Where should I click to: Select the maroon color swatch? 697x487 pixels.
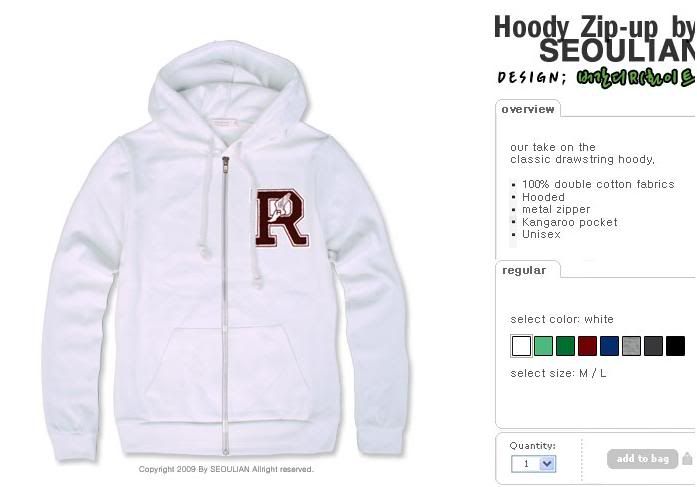pos(587,346)
